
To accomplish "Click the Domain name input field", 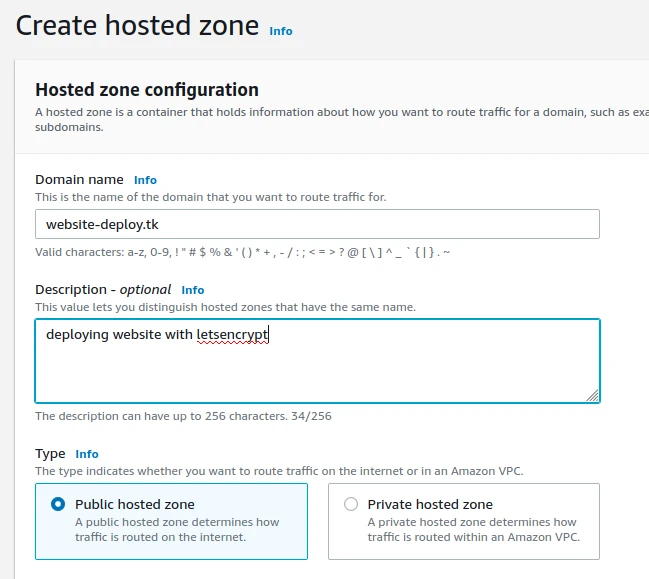I will tap(317, 224).
